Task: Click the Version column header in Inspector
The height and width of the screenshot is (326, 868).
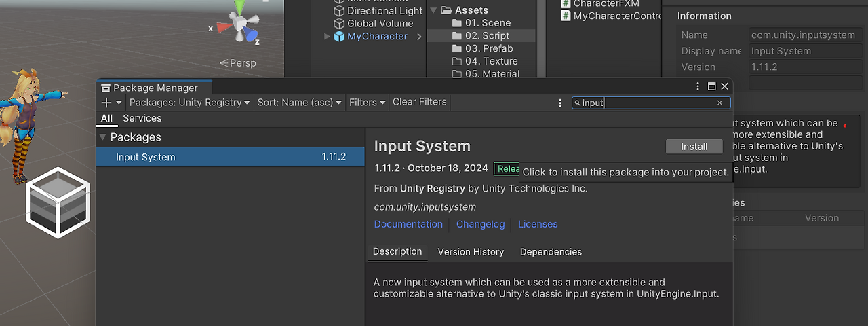Action: pos(822,218)
